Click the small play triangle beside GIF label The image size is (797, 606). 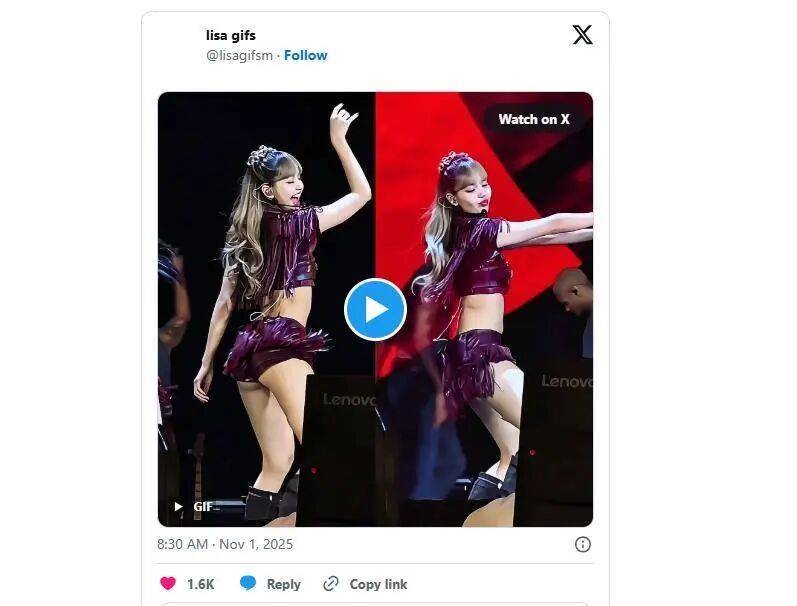[x=178, y=507]
